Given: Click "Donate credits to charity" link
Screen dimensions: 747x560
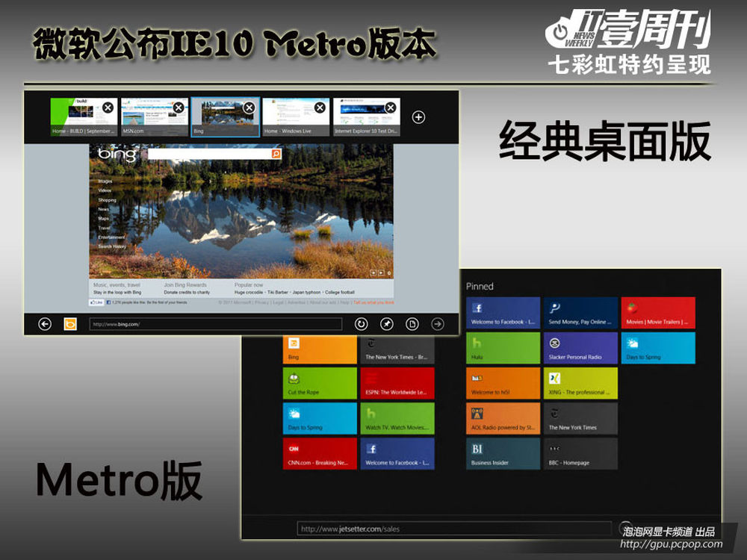Looking at the screenshot, I should click(x=187, y=293).
